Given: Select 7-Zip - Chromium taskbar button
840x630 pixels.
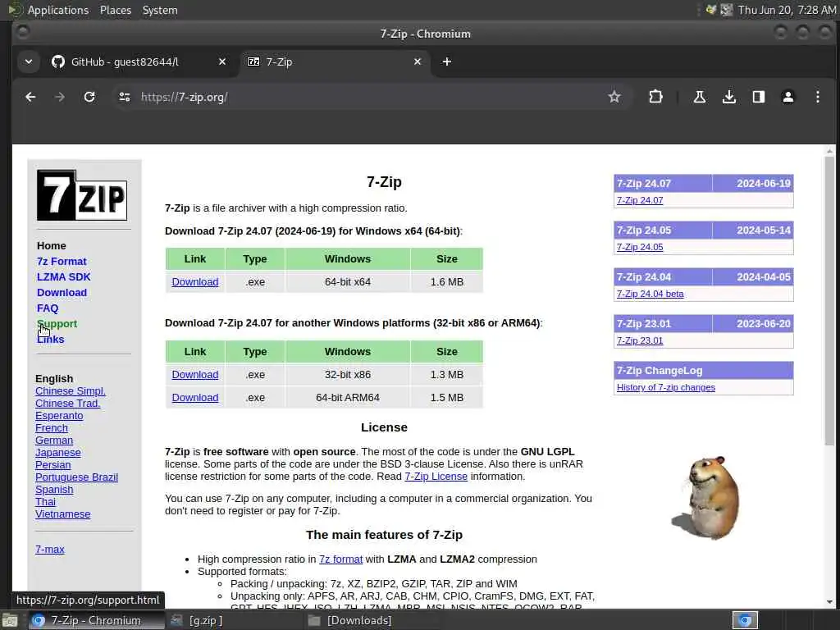Looking at the screenshot, I should (97, 620).
